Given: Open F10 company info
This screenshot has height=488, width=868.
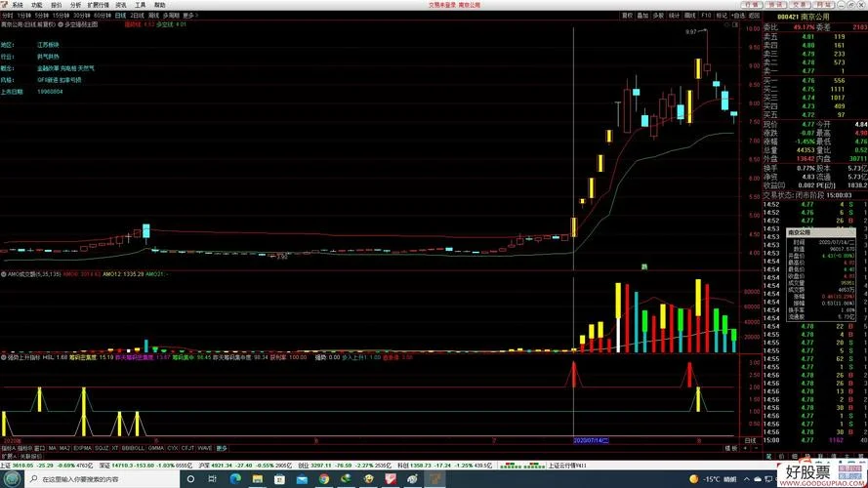Looking at the screenshot, I should click(x=706, y=16).
